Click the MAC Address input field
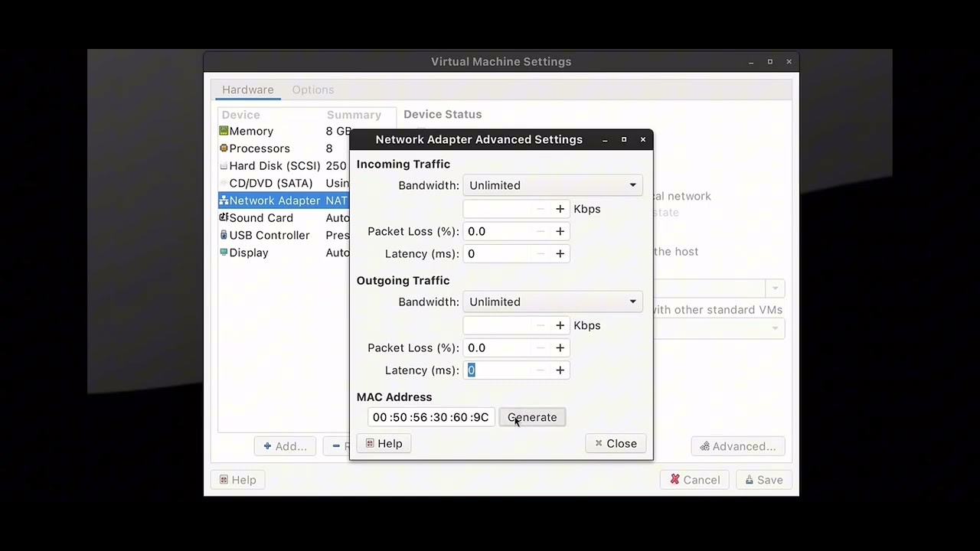980x551 pixels. [x=430, y=417]
